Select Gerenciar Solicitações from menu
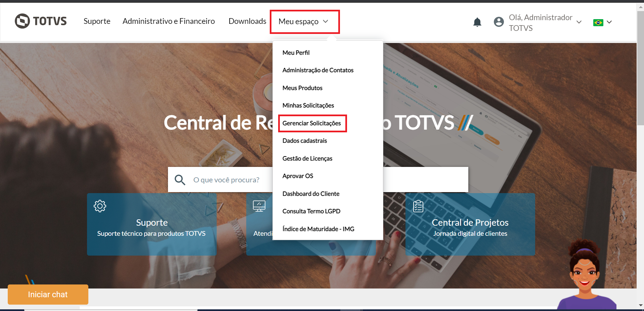644x311 pixels. point(311,123)
